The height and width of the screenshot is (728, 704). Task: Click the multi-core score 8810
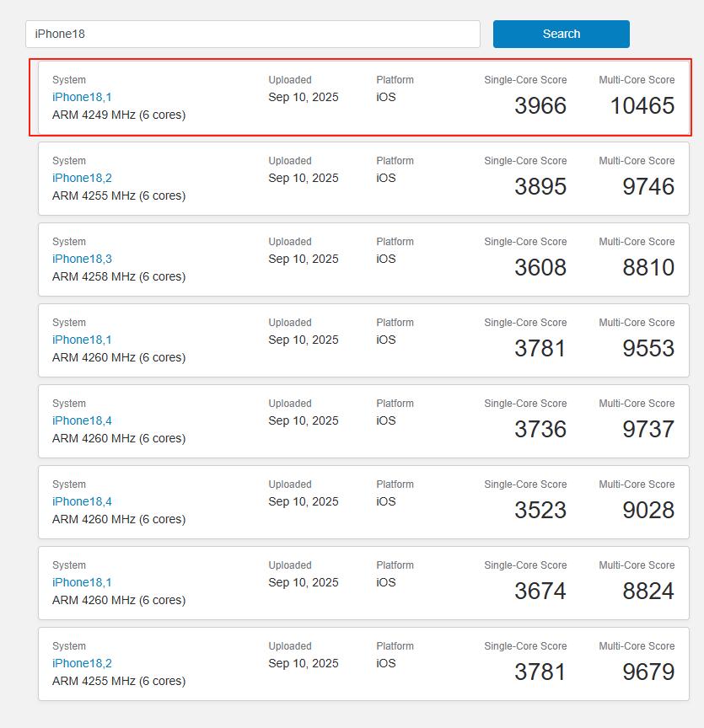pyautogui.click(x=648, y=268)
